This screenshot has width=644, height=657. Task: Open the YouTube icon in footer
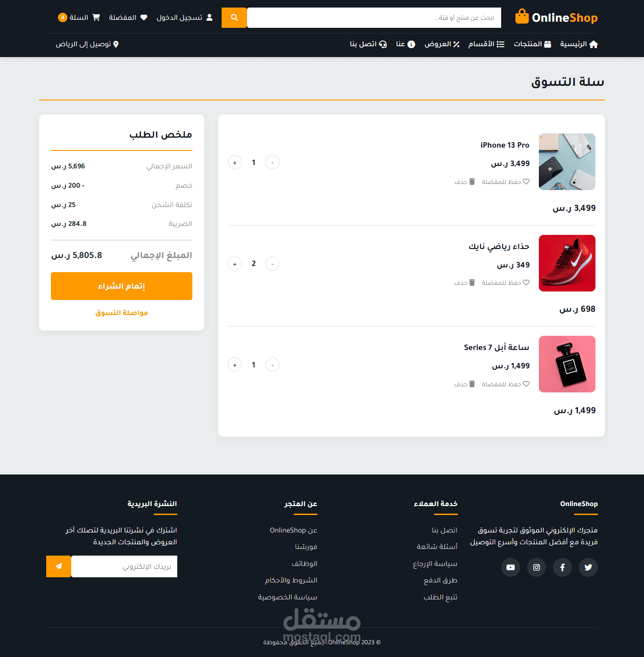point(510,567)
